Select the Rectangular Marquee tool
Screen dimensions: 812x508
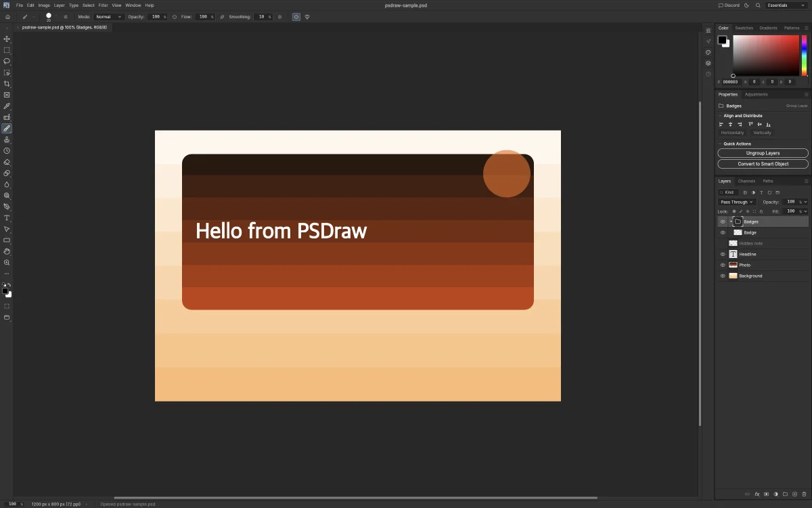[x=7, y=50]
